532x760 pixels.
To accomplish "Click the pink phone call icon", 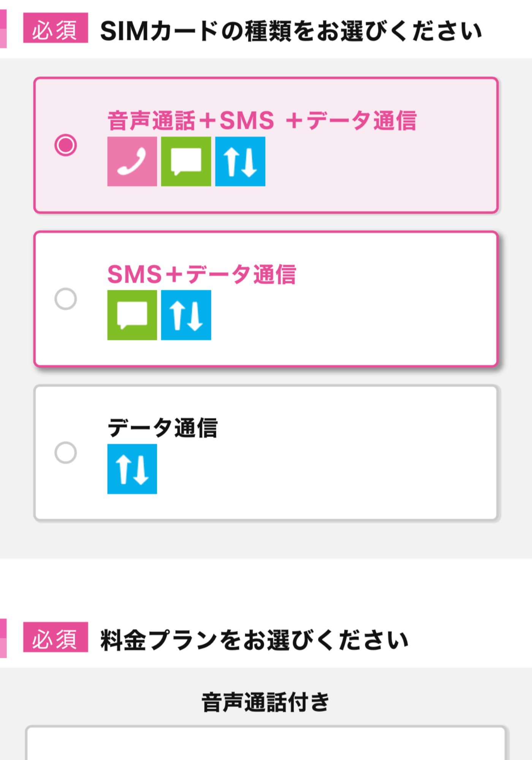I will pos(132,161).
